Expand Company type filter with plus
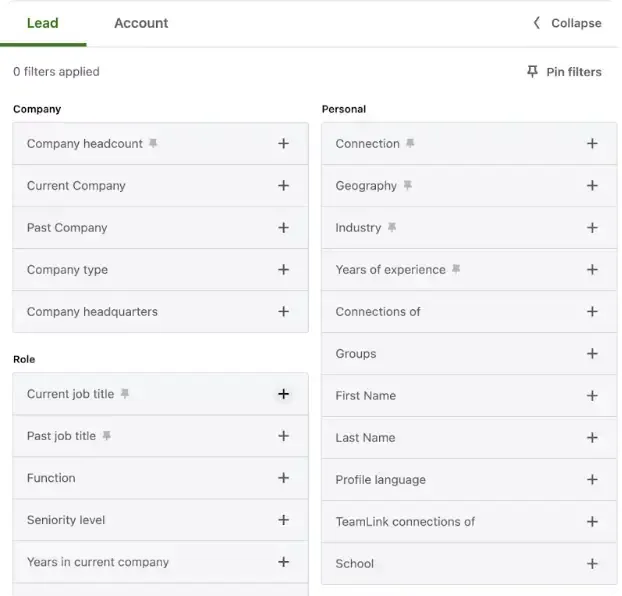622x596 pixels. [x=283, y=269]
